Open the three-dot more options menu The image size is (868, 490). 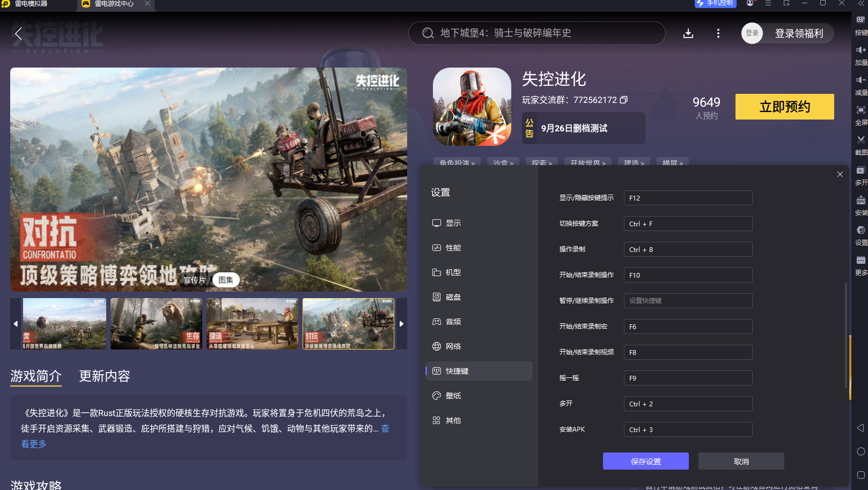click(x=718, y=34)
